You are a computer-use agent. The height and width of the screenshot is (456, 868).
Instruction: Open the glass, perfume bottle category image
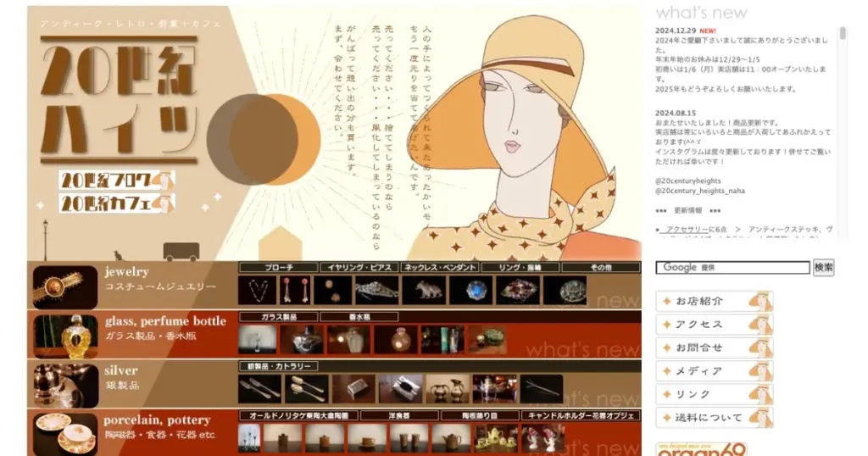65,336
